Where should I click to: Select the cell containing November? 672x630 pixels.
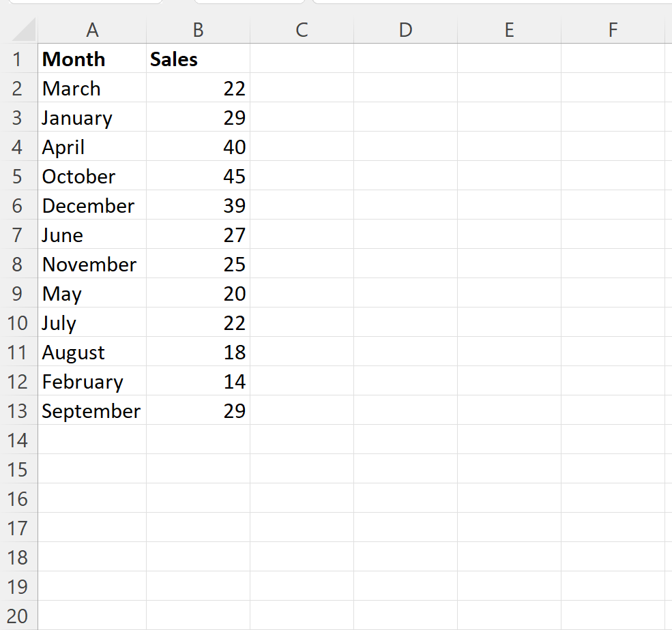[x=92, y=264]
